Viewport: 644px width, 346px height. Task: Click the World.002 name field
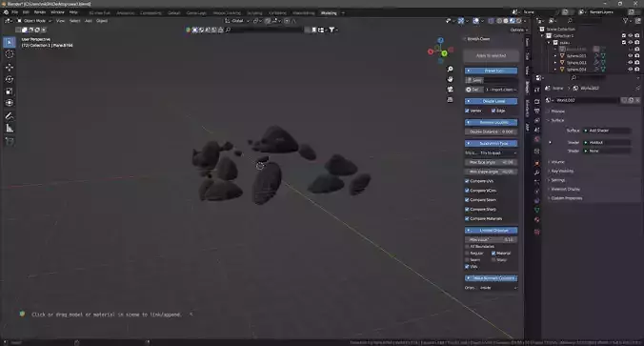(587, 100)
